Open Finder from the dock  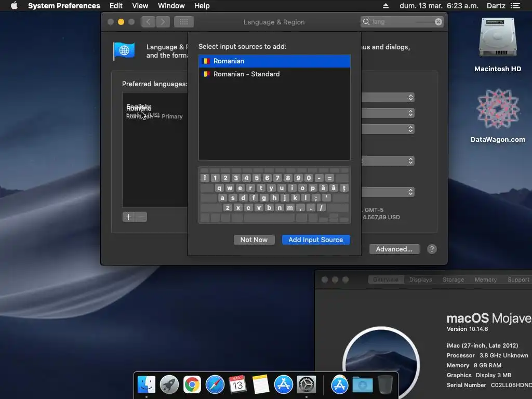coord(146,384)
